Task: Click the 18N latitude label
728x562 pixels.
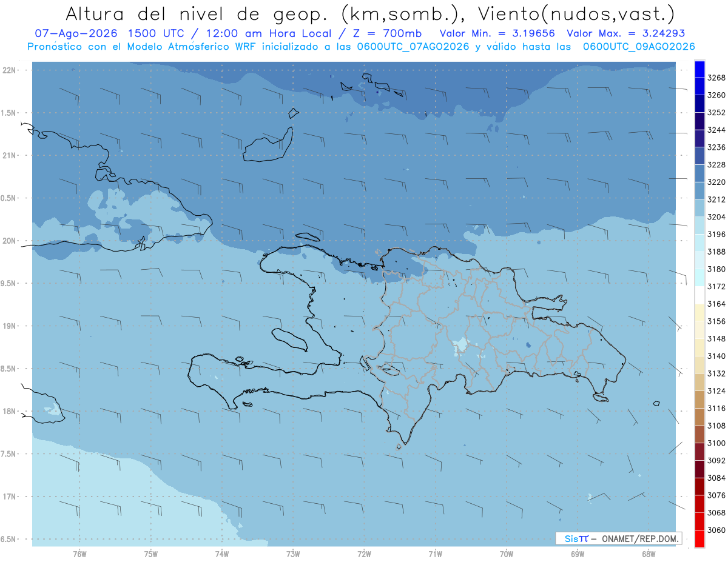Action: point(10,412)
